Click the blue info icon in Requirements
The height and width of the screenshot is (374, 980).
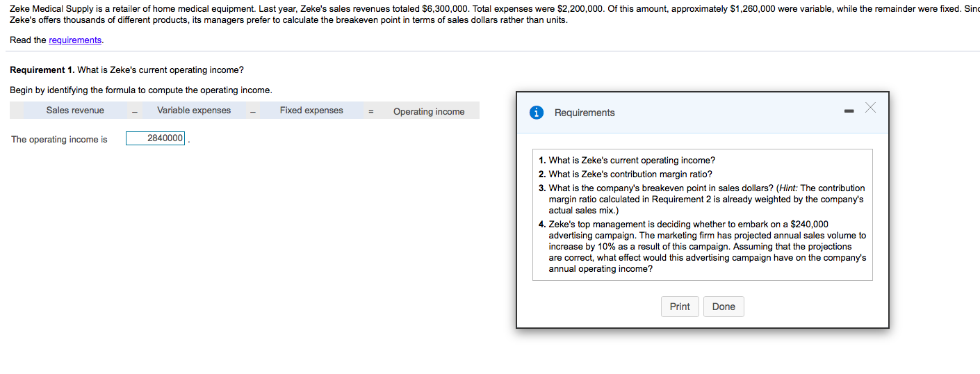point(537,113)
